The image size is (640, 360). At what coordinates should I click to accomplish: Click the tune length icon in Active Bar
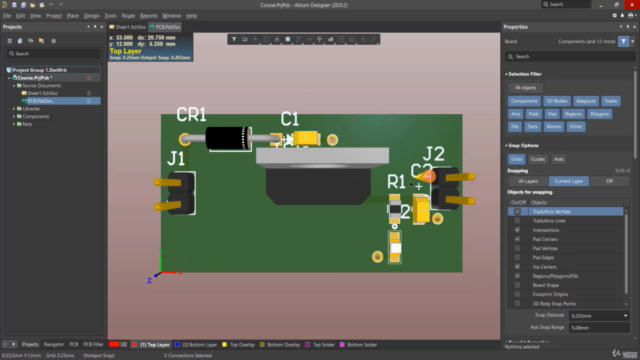(309, 39)
